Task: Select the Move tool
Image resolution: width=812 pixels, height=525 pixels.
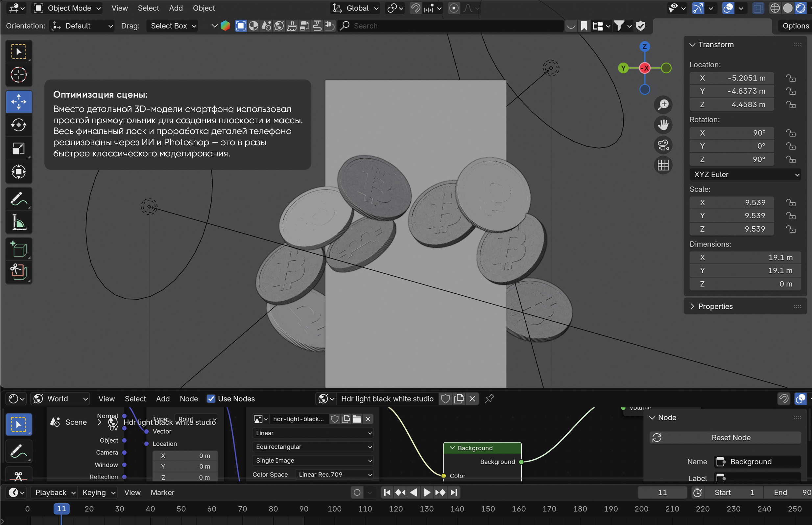Action: click(x=19, y=102)
